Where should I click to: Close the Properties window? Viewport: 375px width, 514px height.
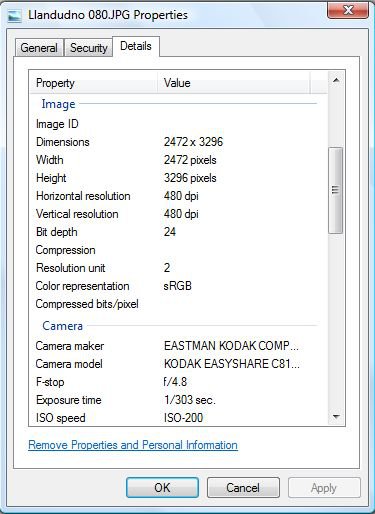click(348, 10)
